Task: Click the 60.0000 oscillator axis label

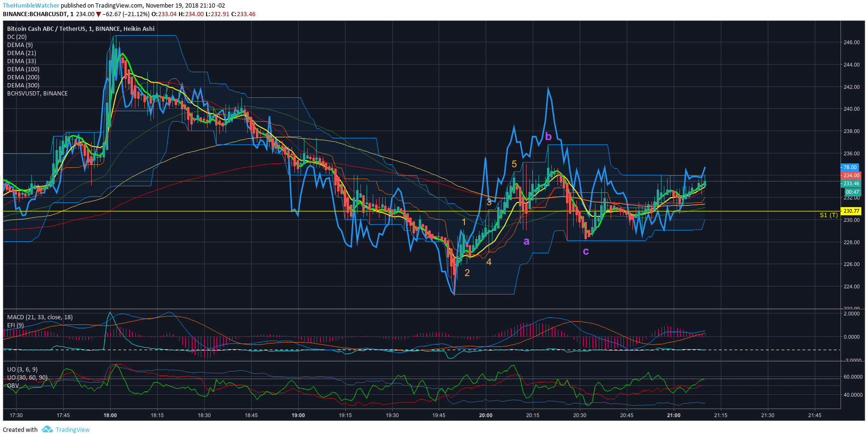Action: (853, 377)
